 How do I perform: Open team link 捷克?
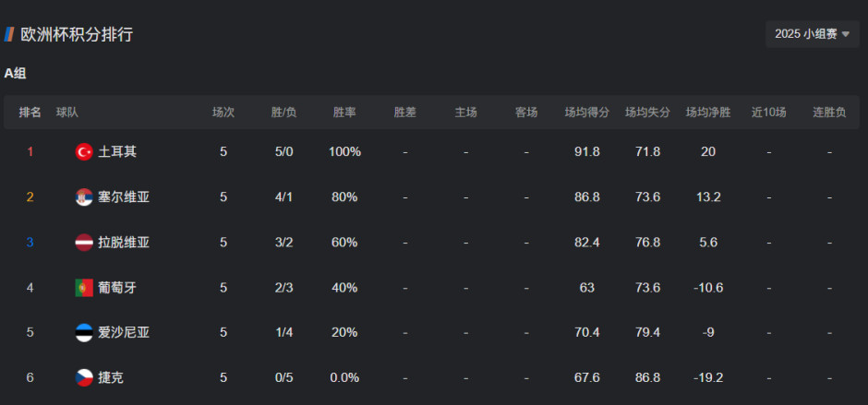[111, 377]
